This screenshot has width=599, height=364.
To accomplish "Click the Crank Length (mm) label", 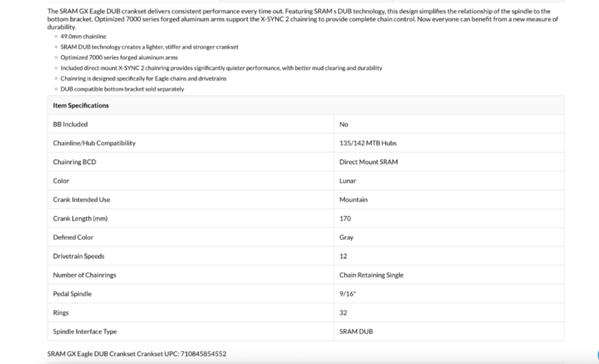I will click(x=80, y=219).
